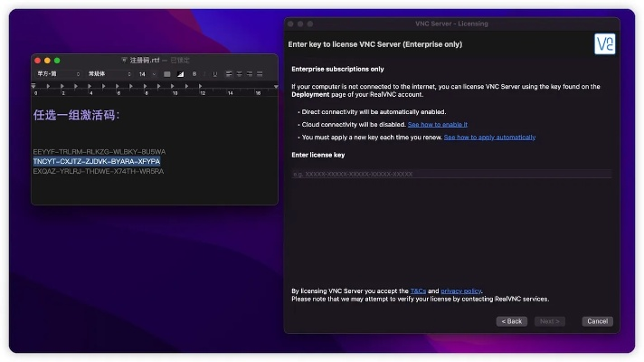Click the Enter license key input field
The width and height of the screenshot is (644, 362).
coord(451,174)
